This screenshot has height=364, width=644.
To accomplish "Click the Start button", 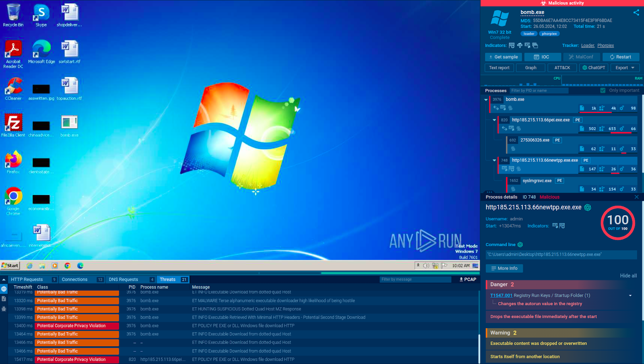I will point(10,265).
